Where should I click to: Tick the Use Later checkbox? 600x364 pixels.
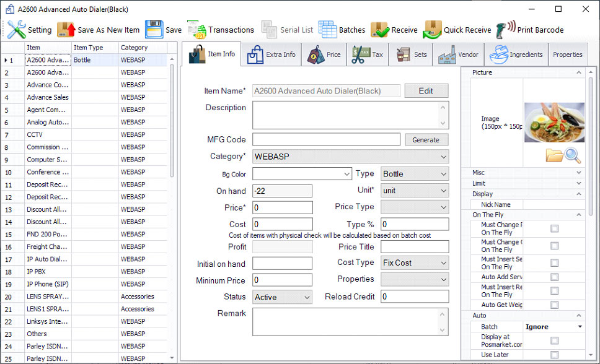(554, 355)
